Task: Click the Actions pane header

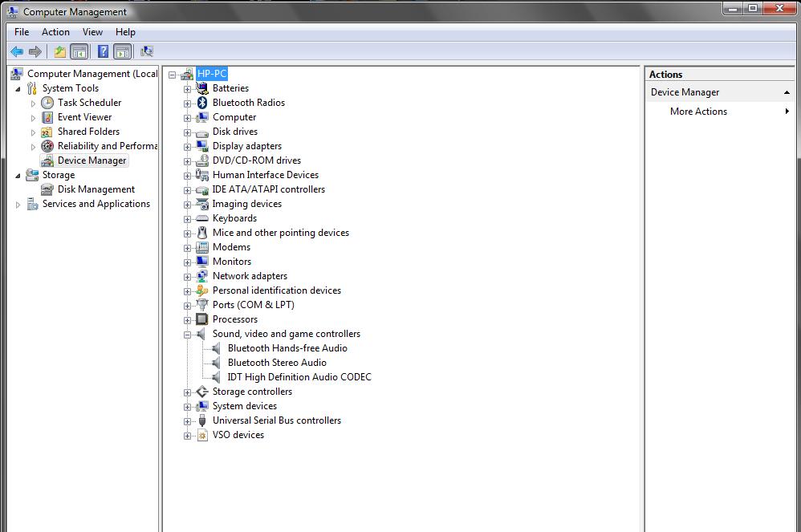Action: point(719,75)
